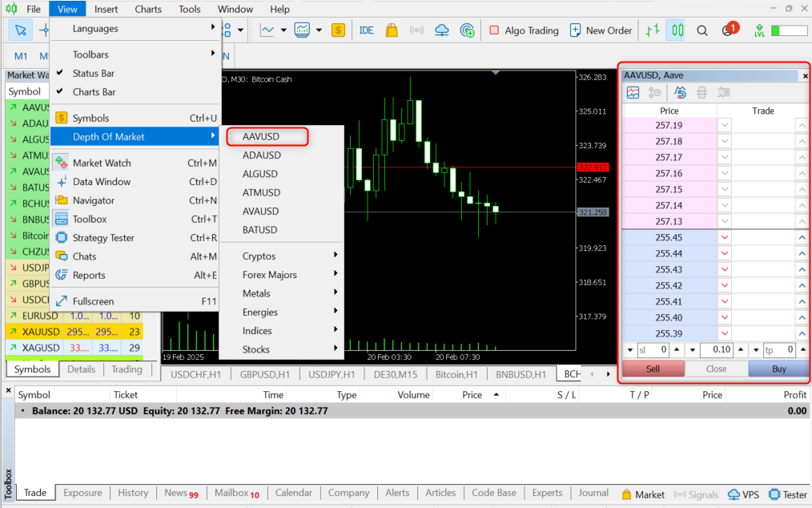Toggle Toolbox in View menu
This screenshot has height=508, width=812.
coord(135,219)
